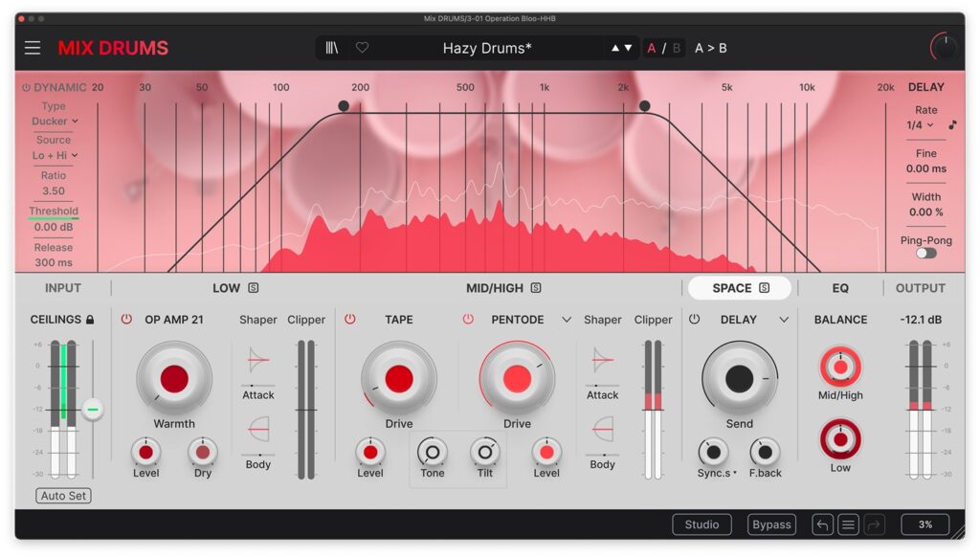Open the Lo + Hi source dropdown
This screenshot has width=980, height=557.
(55, 155)
